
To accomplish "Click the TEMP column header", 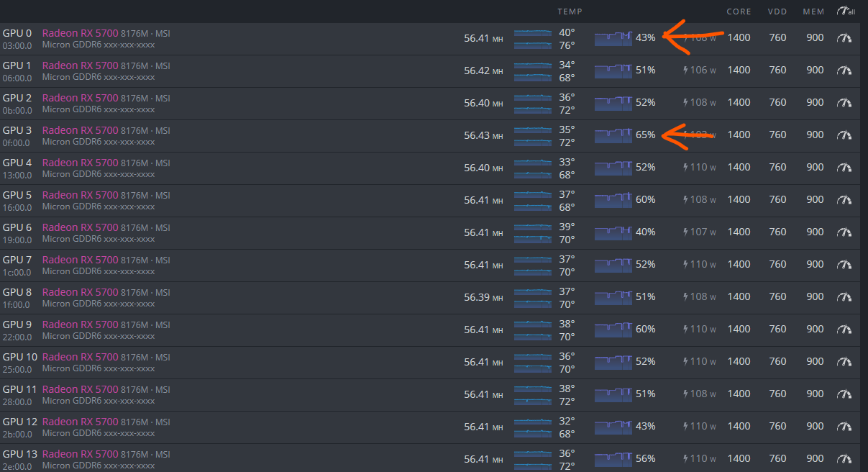I will (x=570, y=12).
